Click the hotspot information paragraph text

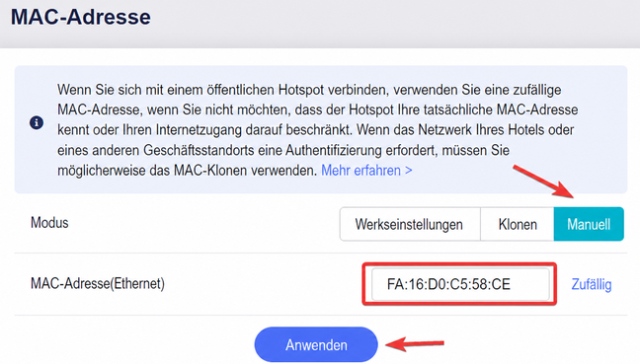[318, 129]
